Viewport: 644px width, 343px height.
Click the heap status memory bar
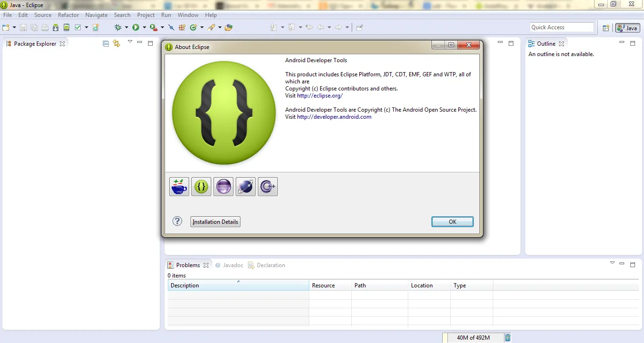pyautogui.click(x=473, y=337)
